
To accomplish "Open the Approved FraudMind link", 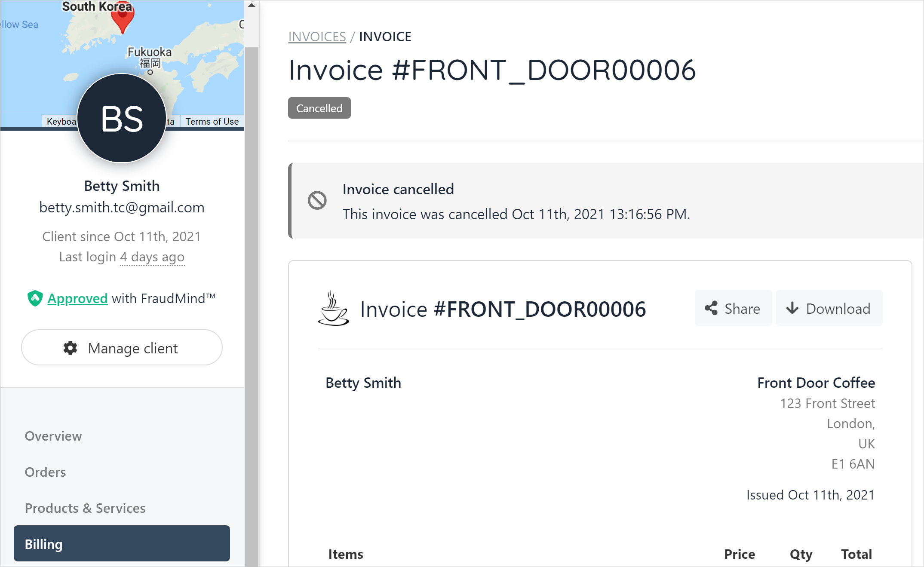I will 77,298.
